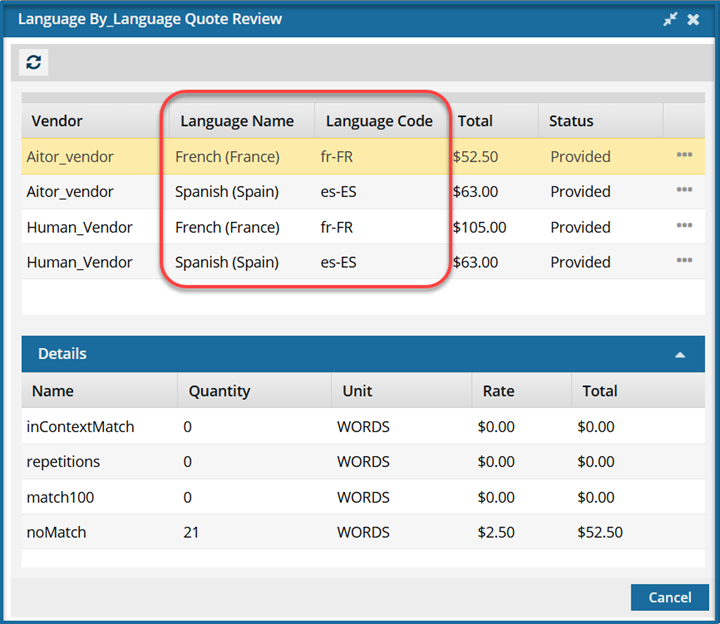Sort by Language Name column header

[x=237, y=121]
